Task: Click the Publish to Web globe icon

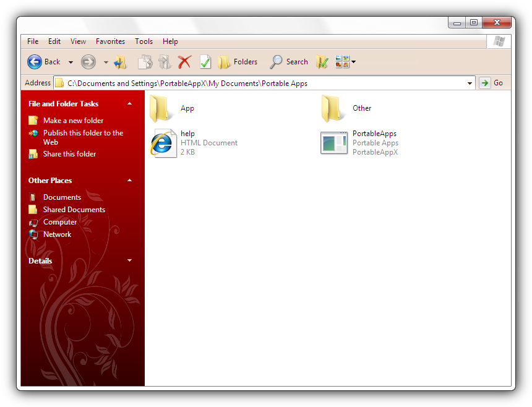Action: point(33,133)
